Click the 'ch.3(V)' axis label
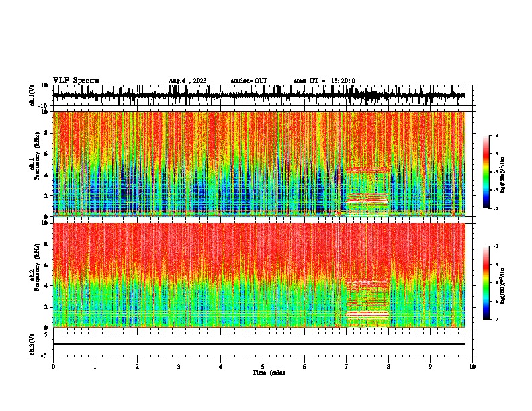This screenshot has height=411, width=532. pyautogui.click(x=32, y=345)
